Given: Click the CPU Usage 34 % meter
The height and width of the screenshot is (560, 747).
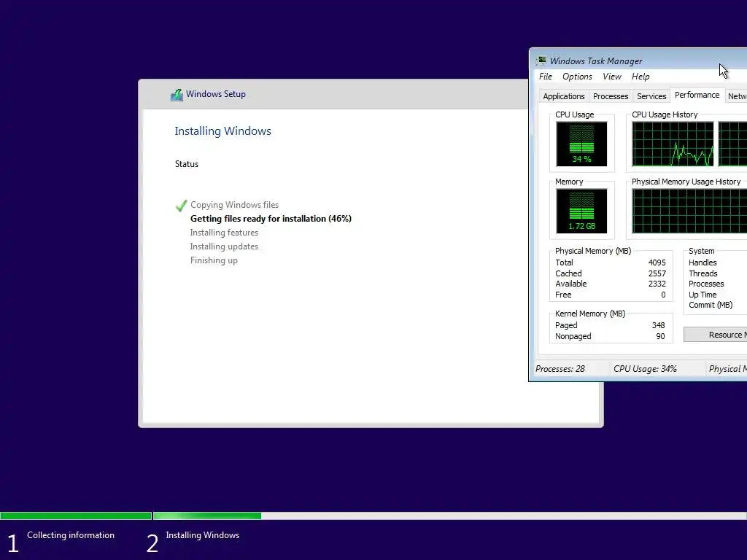Looking at the screenshot, I should 581,144.
